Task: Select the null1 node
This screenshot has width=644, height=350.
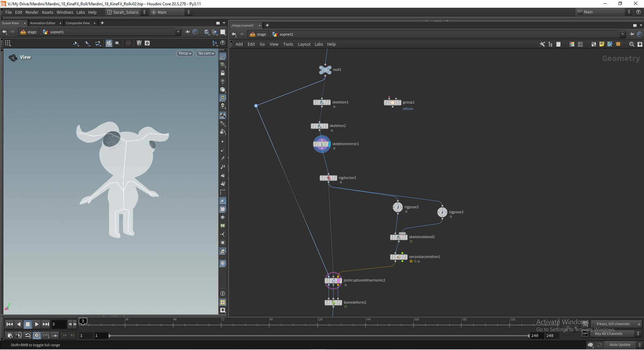Action: (325, 70)
